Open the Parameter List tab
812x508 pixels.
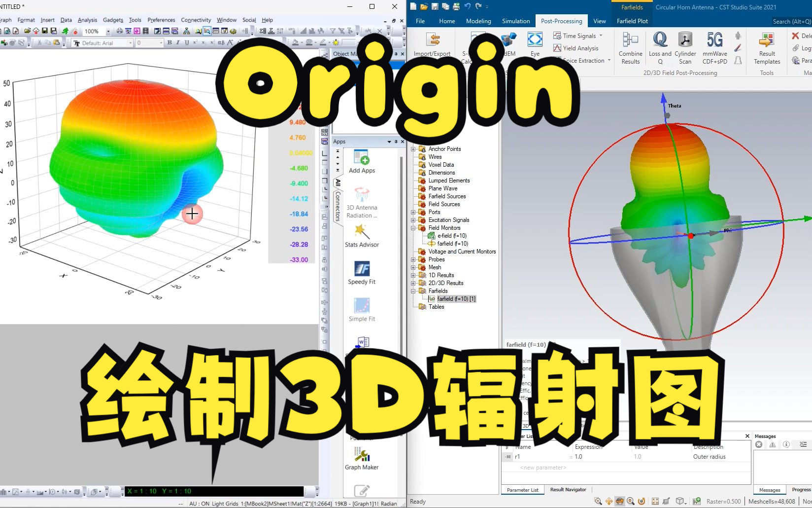pos(522,490)
